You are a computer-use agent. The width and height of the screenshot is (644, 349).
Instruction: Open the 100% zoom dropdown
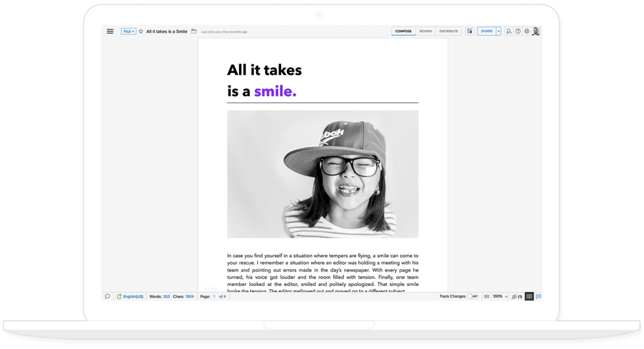[500, 297]
